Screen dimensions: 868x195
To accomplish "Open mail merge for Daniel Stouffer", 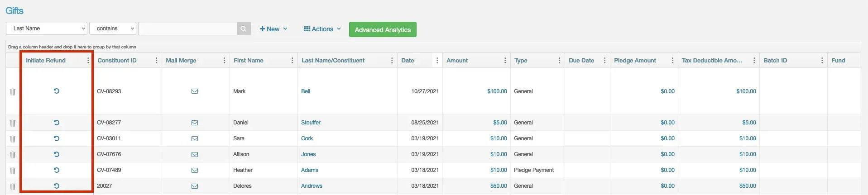I will (x=195, y=123).
